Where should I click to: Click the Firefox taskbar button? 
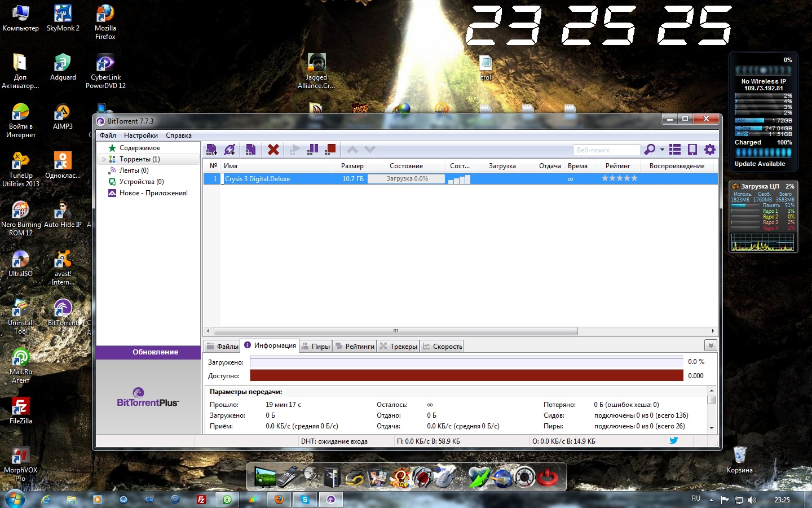tap(279, 500)
